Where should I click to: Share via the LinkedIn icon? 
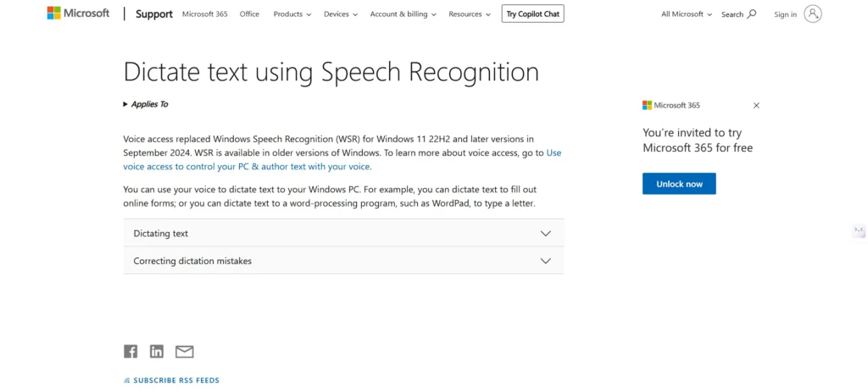[x=157, y=351]
